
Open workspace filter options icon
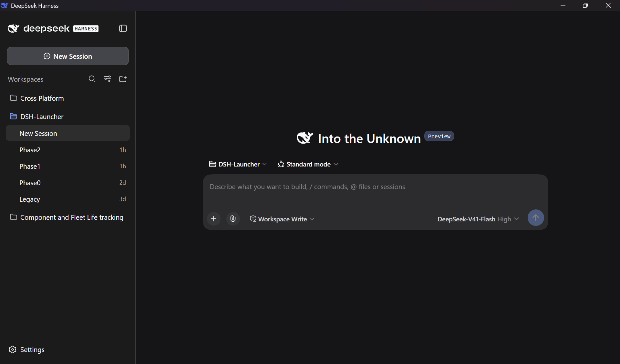tap(108, 79)
